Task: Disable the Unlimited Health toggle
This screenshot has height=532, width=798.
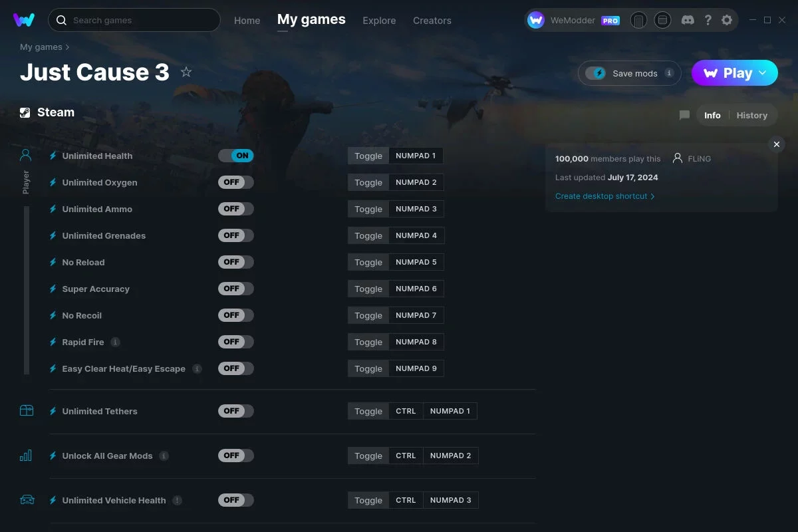Action: point(236,156)
